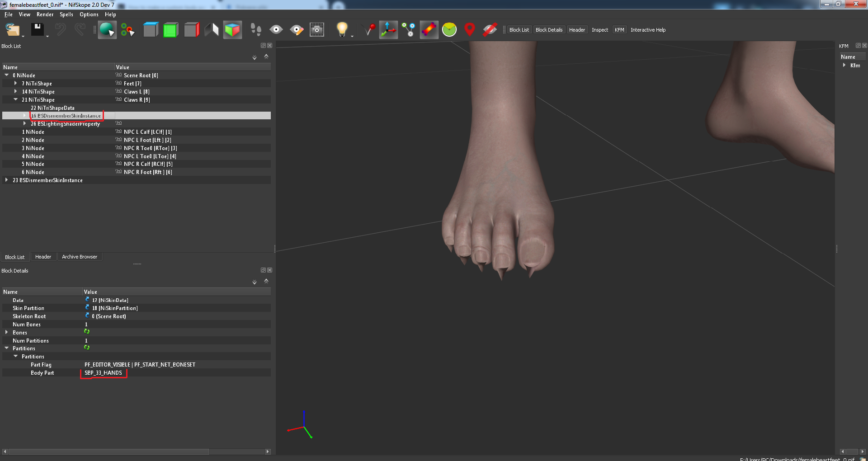Switch to the Archive Browser tab
This screenshot has height=461, width=868.
[x=80, y=257]
